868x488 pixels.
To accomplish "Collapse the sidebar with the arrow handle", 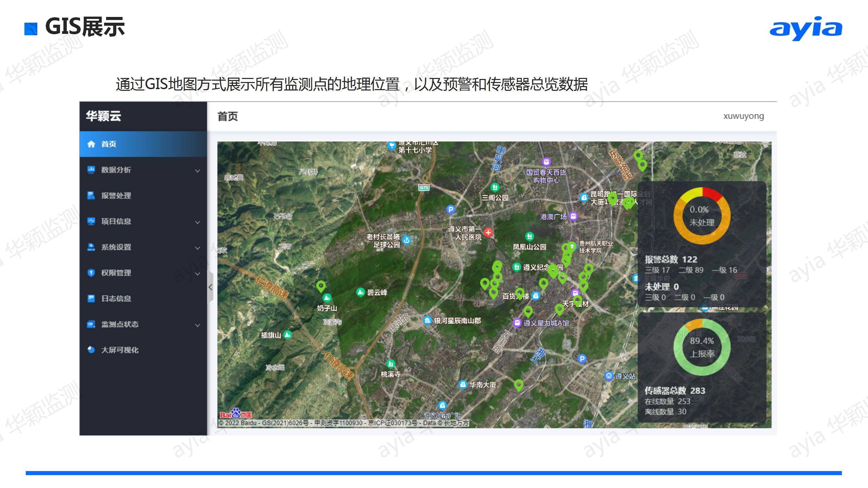I will click(x=211, y=286).
